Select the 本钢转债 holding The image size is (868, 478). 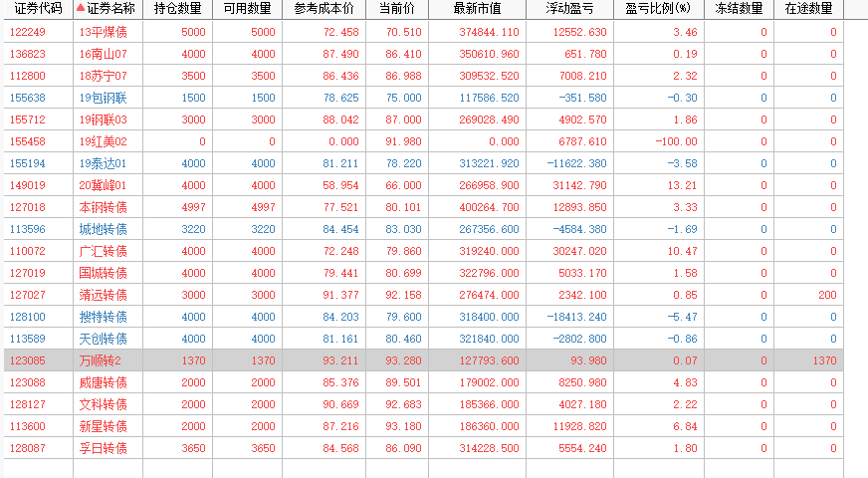coord(103,207)
